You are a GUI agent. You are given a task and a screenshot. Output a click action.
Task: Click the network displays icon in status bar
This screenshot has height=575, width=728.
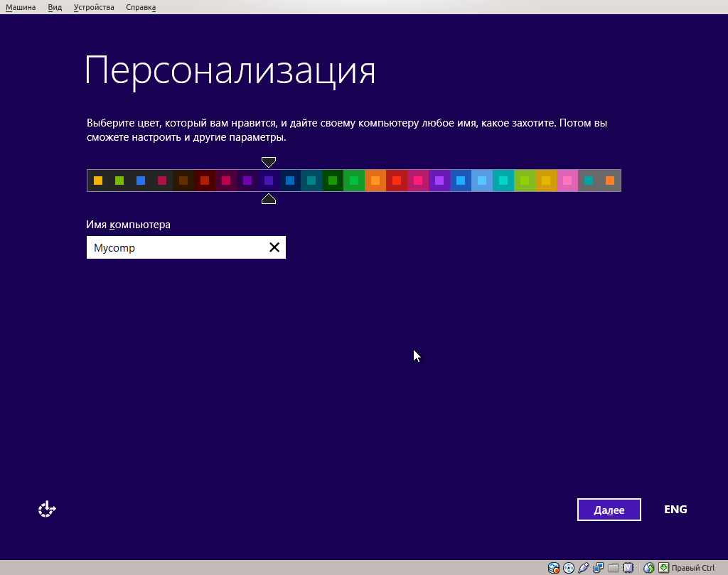(x=597, y=568)
